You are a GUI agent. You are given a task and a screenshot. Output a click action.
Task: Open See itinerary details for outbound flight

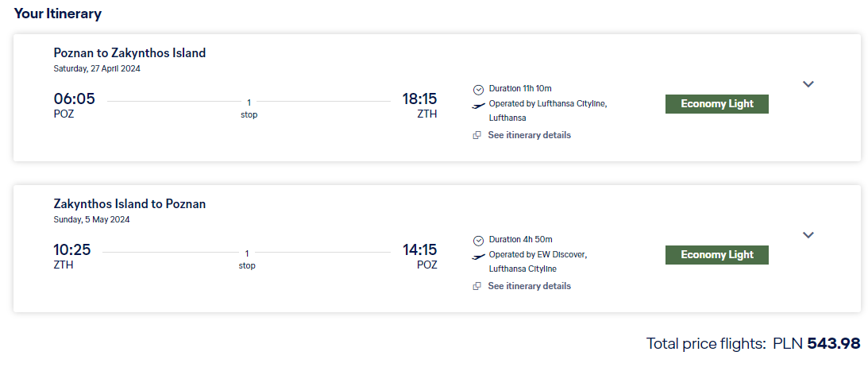pyautogui.click(x=529, y=135)
